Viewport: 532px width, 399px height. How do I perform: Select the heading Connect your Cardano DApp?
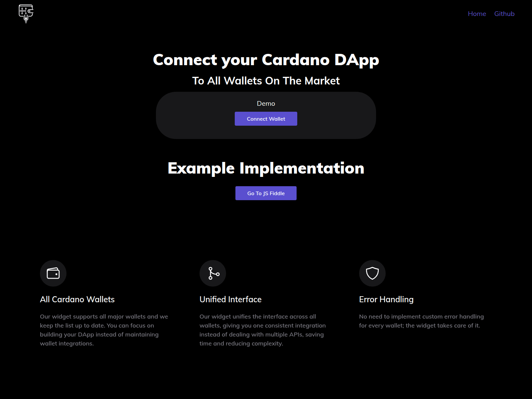pos(266,60)
